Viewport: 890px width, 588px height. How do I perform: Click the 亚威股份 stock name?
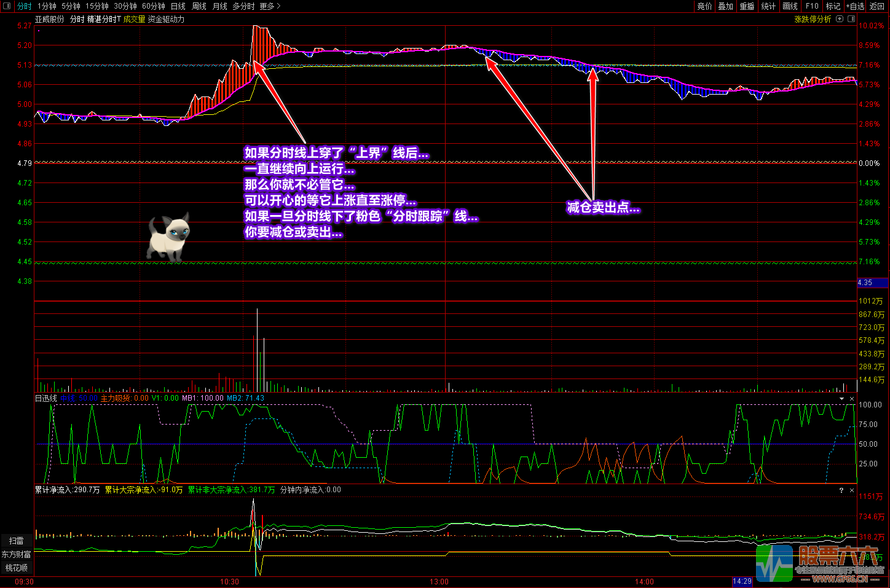coord(49,19)
